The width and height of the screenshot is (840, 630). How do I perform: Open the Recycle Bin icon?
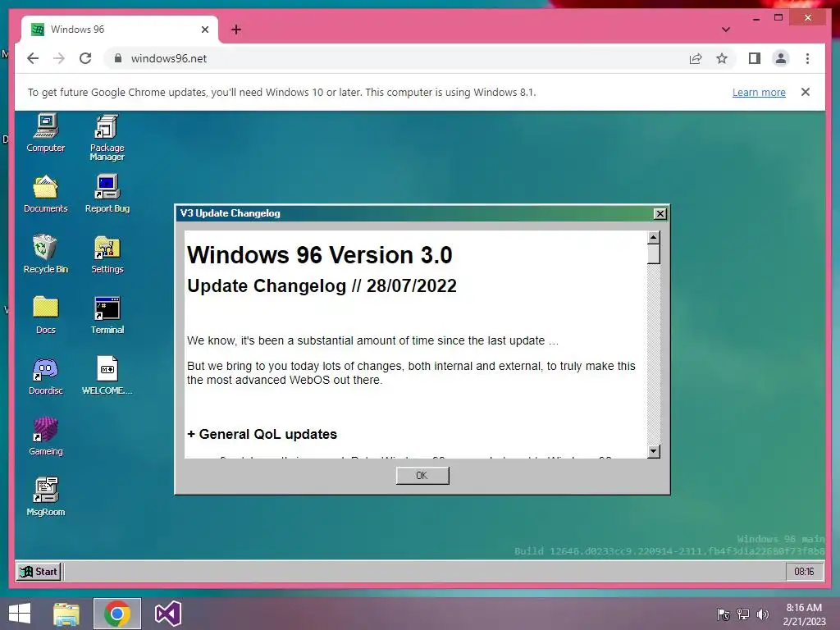pos(46,254)
